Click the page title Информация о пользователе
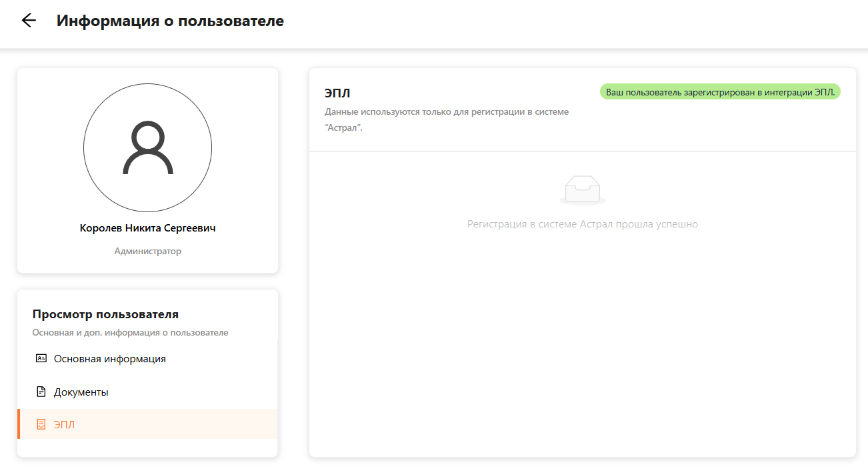The width and height of the screenshot is (868, 471). (x=170, y=21)
